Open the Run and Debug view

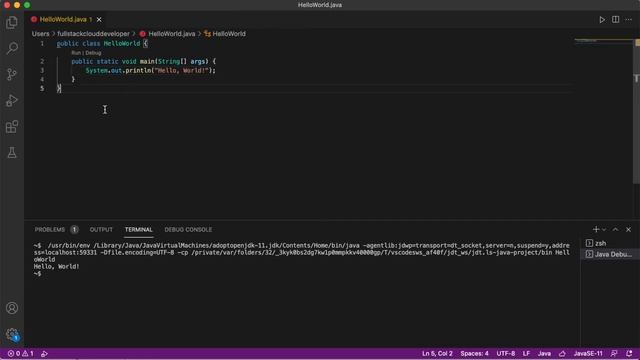coord(12,100)
